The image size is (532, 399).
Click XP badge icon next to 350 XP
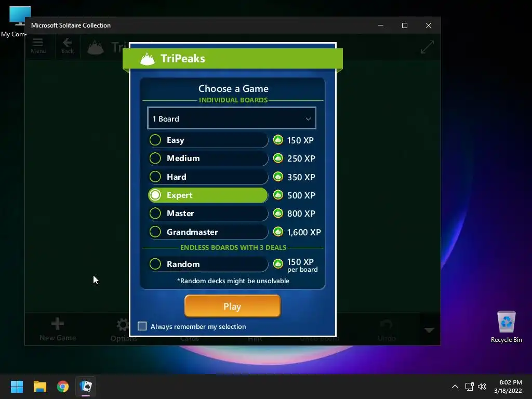278,177
